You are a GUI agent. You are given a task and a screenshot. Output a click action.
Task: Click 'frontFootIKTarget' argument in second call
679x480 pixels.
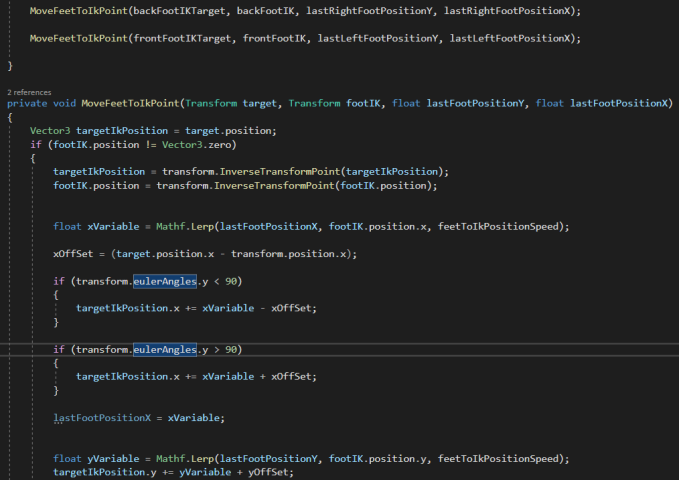182,39
